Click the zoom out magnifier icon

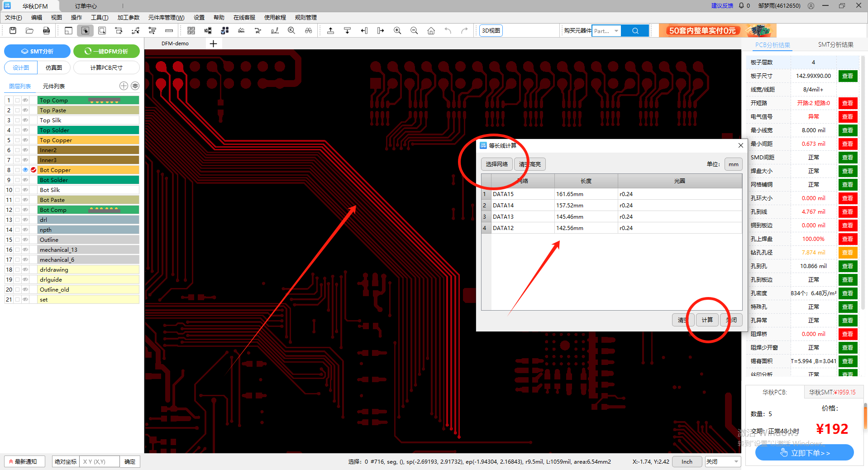[x=414, y=30]
